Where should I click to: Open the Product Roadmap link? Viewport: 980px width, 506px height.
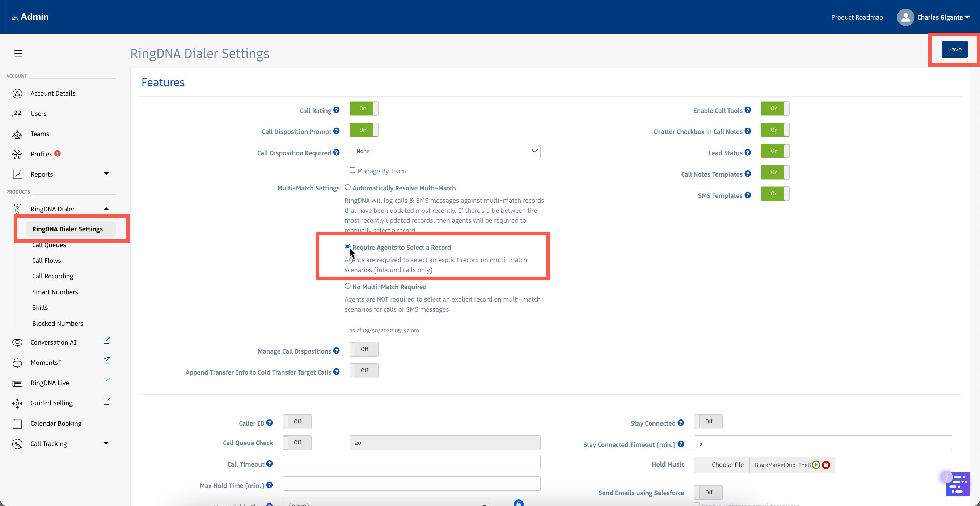(857, 17)
